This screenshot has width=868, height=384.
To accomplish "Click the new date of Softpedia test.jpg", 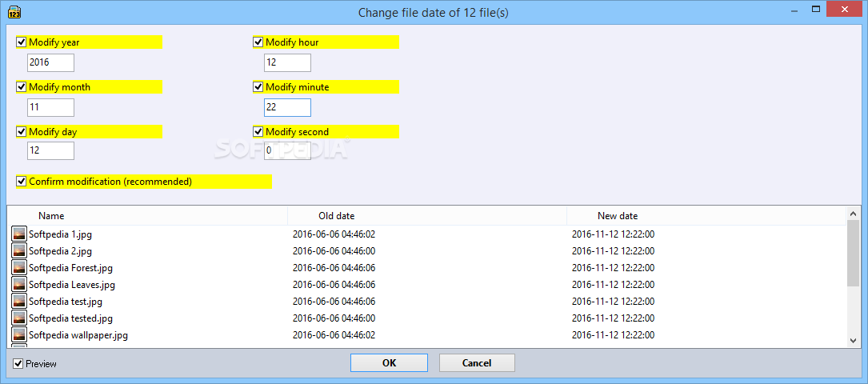I will [x=613, y=302].
